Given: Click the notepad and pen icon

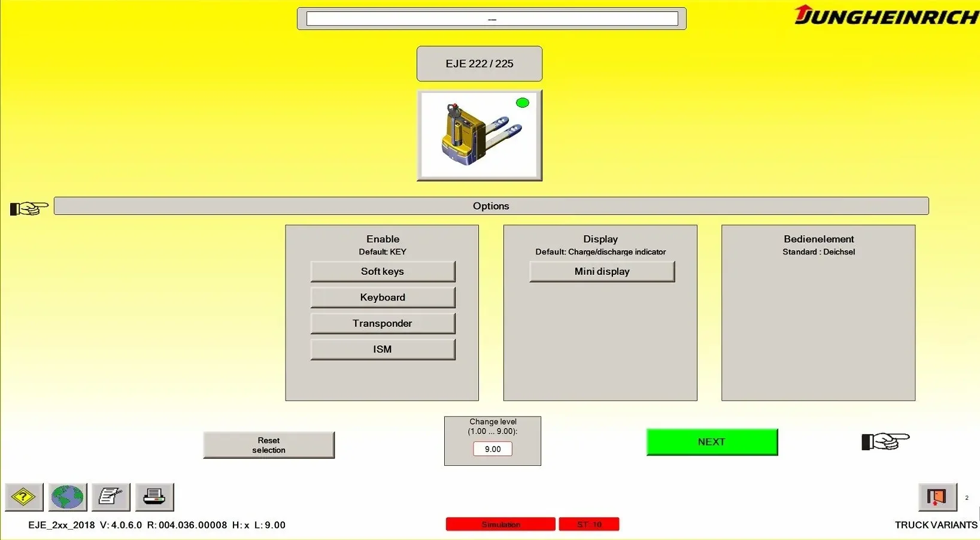Looking at the screenshot, I should (111, 497).
